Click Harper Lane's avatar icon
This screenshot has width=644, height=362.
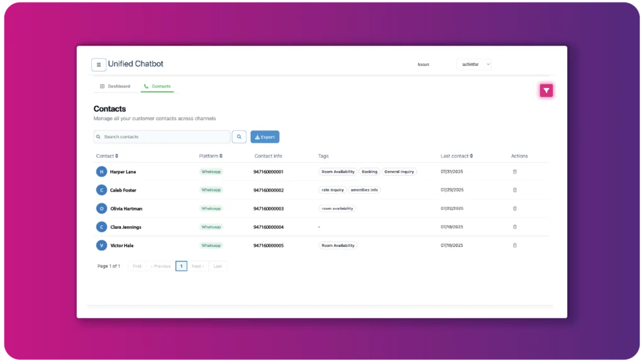tap(101, 172)
